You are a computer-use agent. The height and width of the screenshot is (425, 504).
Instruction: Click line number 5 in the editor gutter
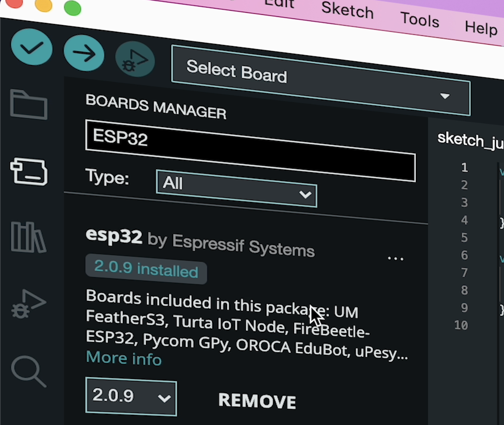point(464,238)
